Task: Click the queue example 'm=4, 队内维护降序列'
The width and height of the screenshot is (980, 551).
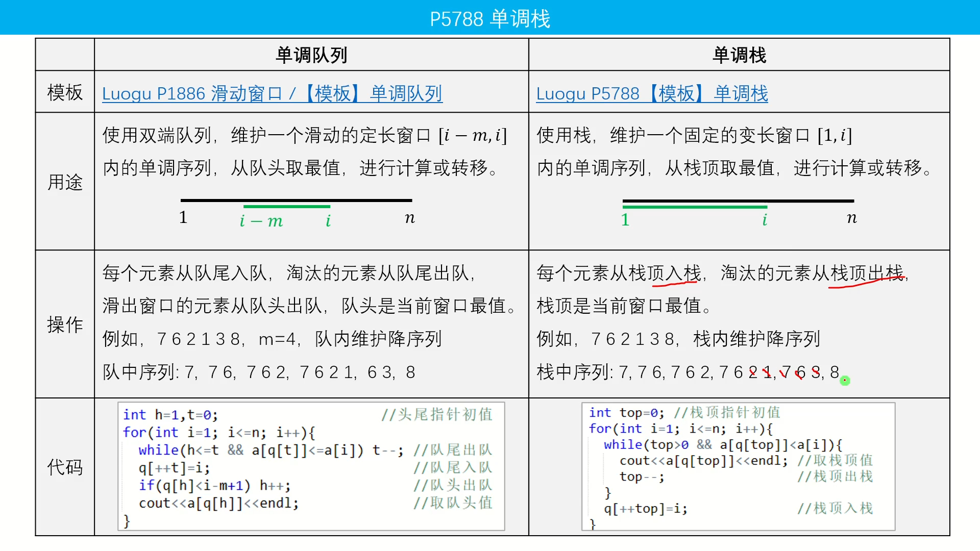Action: (x=350, y=339)
